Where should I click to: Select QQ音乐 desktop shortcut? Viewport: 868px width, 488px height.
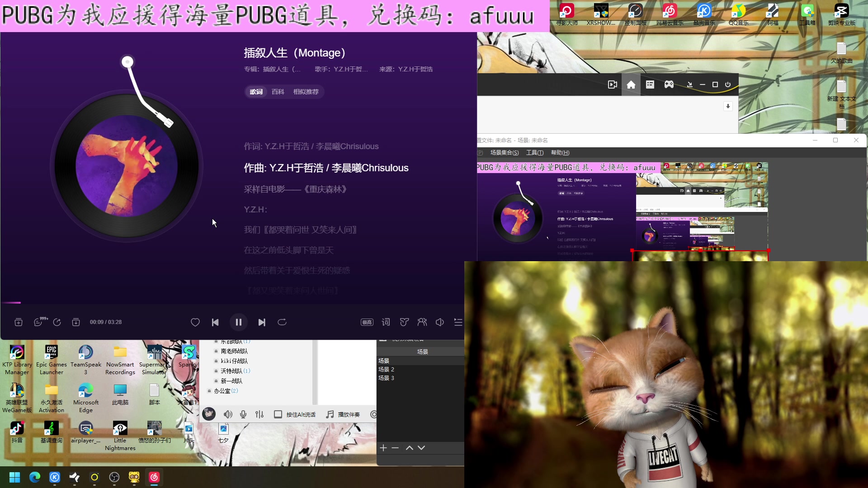click(x=739, y=14)
